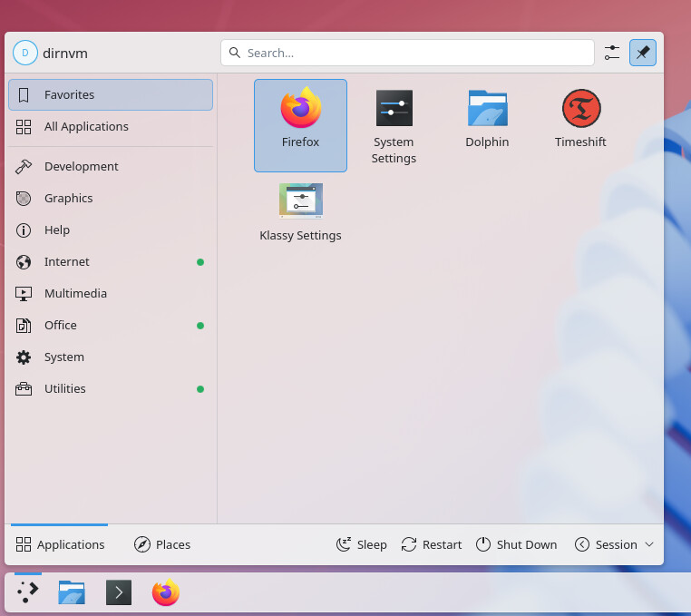Toggle the pin to keep the launcher open
This screenshot has width=691, height=616.
(642, 53)
